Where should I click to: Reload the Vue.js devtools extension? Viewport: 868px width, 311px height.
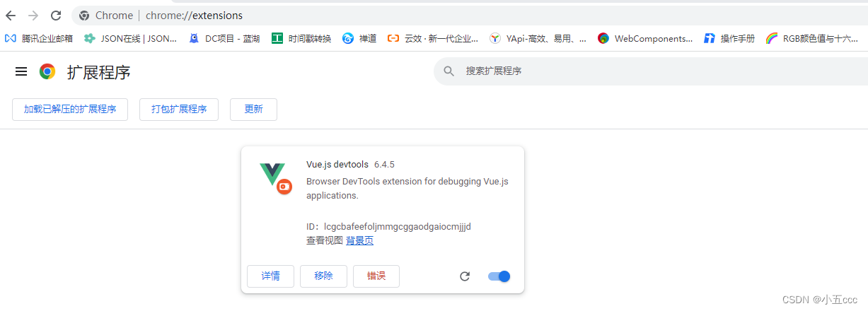tap(465, 276)
